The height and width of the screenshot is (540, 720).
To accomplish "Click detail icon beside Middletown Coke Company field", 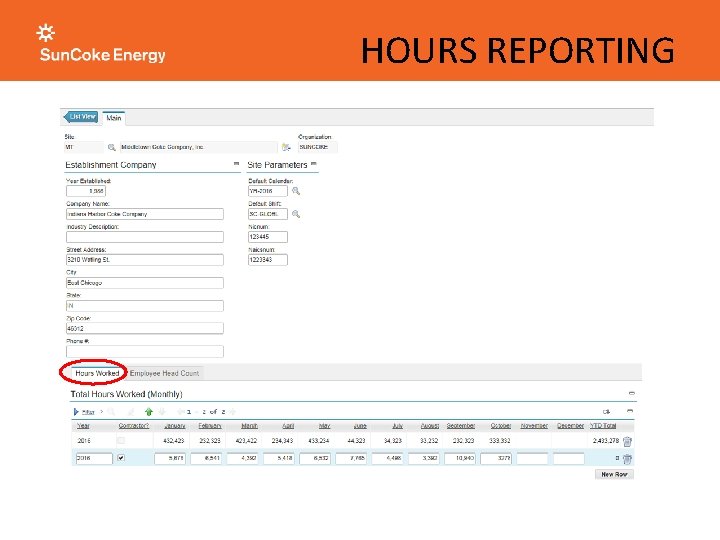I will (x=286, y=147).
